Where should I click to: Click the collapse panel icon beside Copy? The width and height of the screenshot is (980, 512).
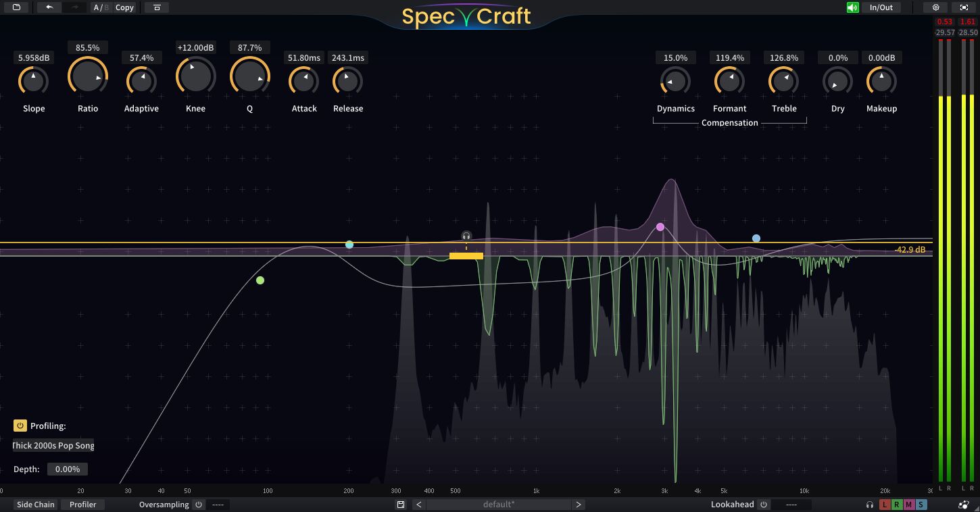coord(157,7)
